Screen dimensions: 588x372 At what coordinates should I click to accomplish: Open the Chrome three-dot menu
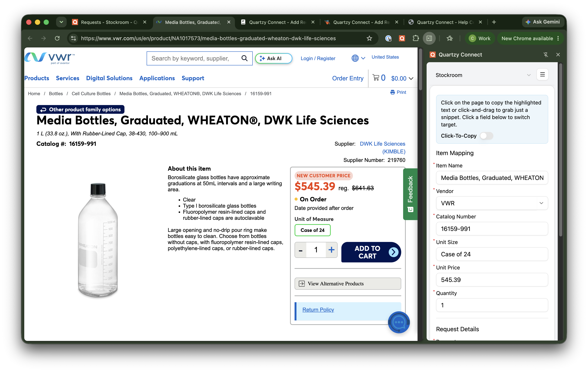(558, 38)
